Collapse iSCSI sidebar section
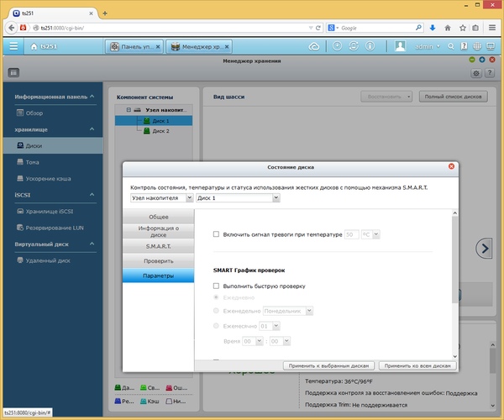Screen dimensions: 504x420 92,194
